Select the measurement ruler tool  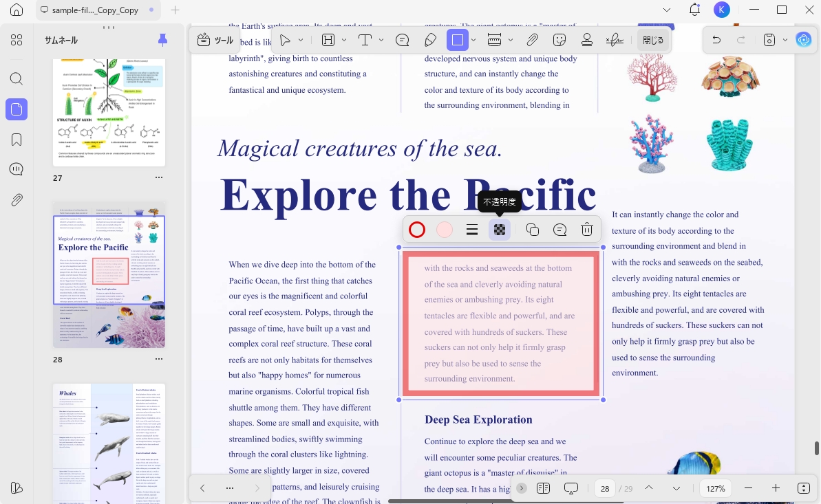click(x=494, y=41)
